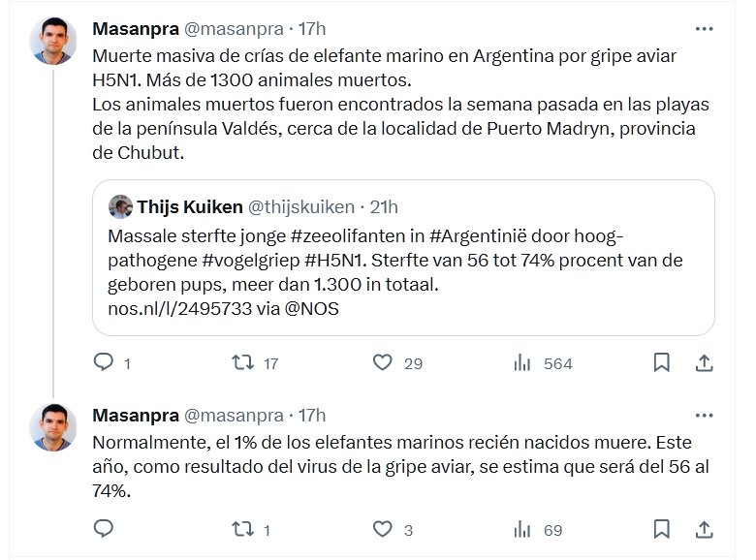
Task: Like the first tweet with 29 likes
Action: pos(383,363)
